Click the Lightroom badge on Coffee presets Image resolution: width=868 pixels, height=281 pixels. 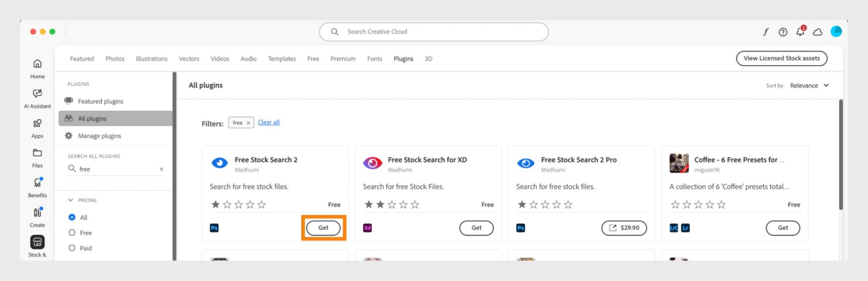(x=685, y=228)
